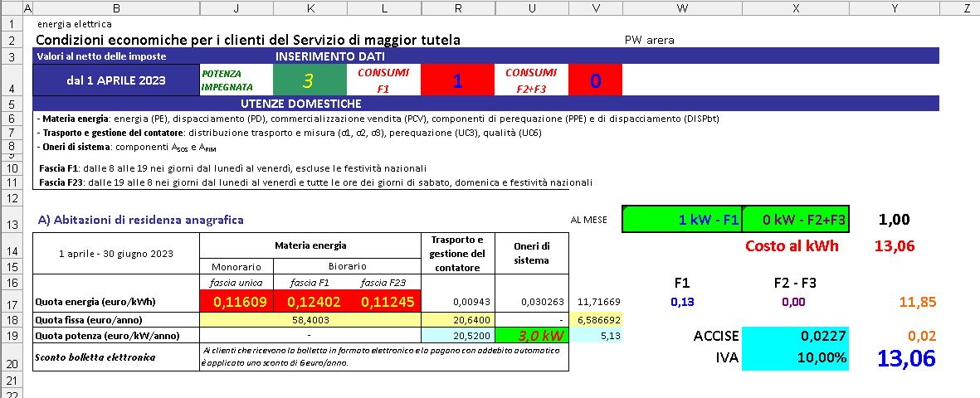This screenshot has height=398, width=980.
Task: Click green '0 kW - F2+F3' cell
Action: [x=796, y=219]
